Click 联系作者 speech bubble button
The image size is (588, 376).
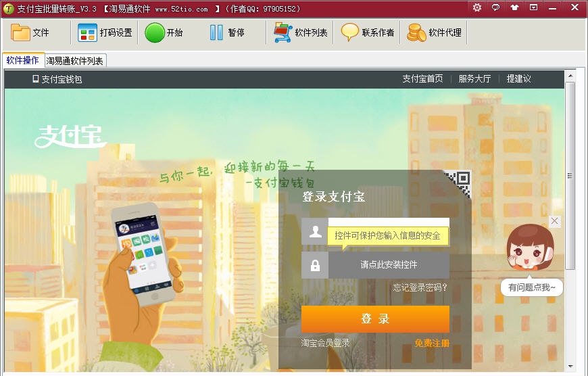[368, 32]
